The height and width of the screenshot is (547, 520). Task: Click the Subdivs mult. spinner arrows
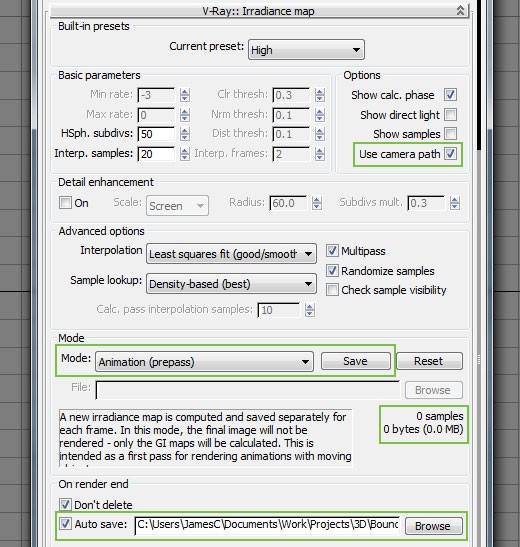tap(454, 203)
